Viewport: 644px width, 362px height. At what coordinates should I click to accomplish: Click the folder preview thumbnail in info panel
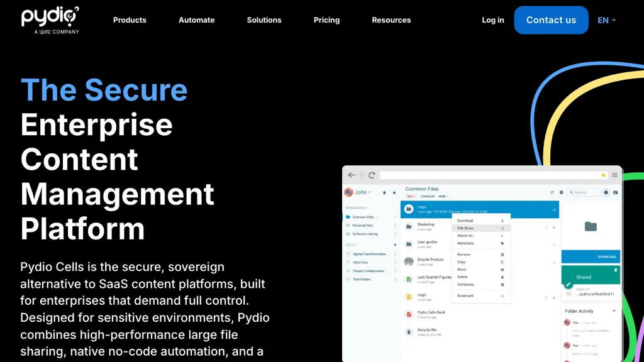click(x=591, y=226)
